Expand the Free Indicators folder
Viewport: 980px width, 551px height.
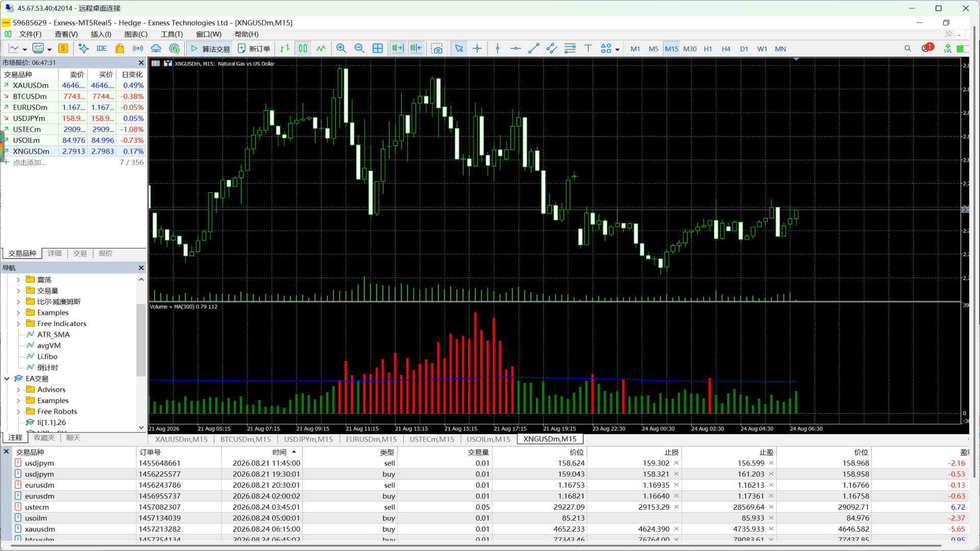[x=18, y=323]
